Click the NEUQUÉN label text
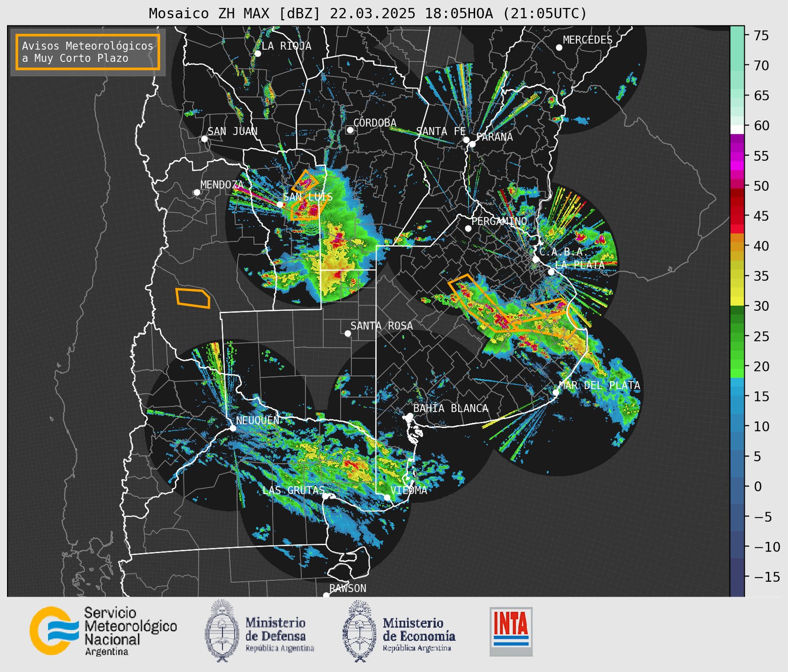Image resolution: width=788 pixels, height=672 pixels. [258, 420]
